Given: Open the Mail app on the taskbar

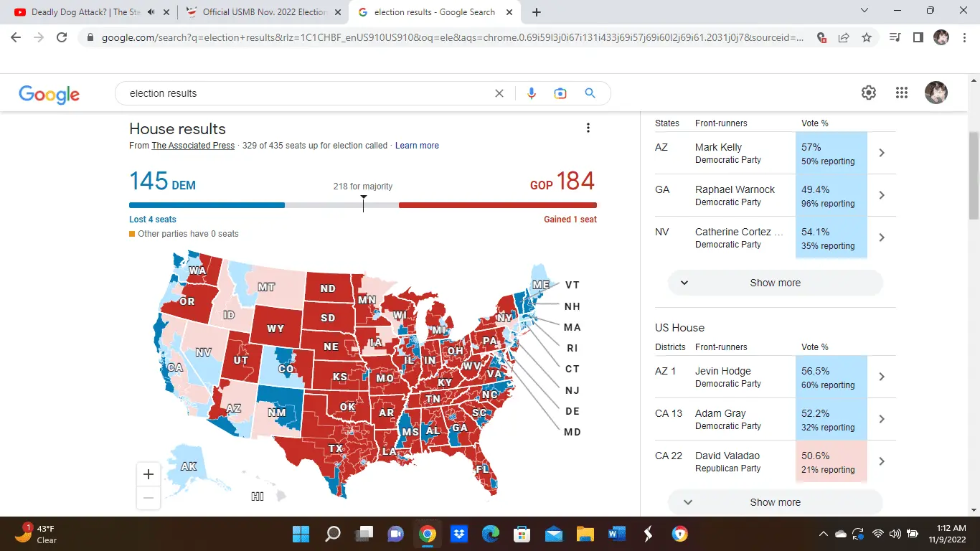Looking at the screenshot, I should [x=554, y=534].
